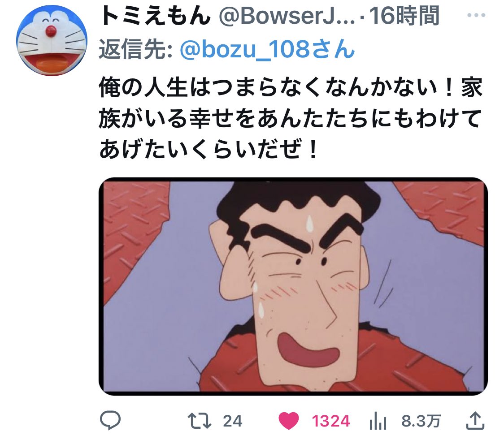Unlike the tweet via pink heart
Viewport: 504px width, 444px height.
click(288, 421)
